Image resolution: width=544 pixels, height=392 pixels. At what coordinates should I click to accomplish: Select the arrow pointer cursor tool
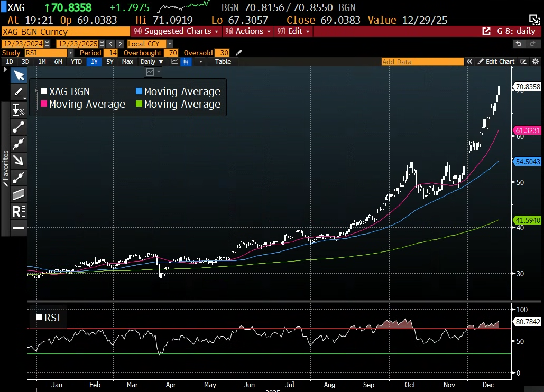tap(19, 75)
